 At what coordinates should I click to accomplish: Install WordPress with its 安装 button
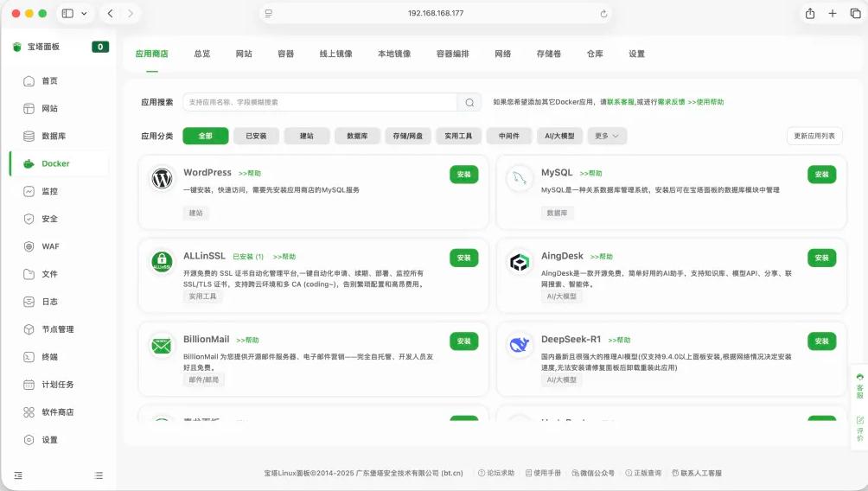(464, 175)
